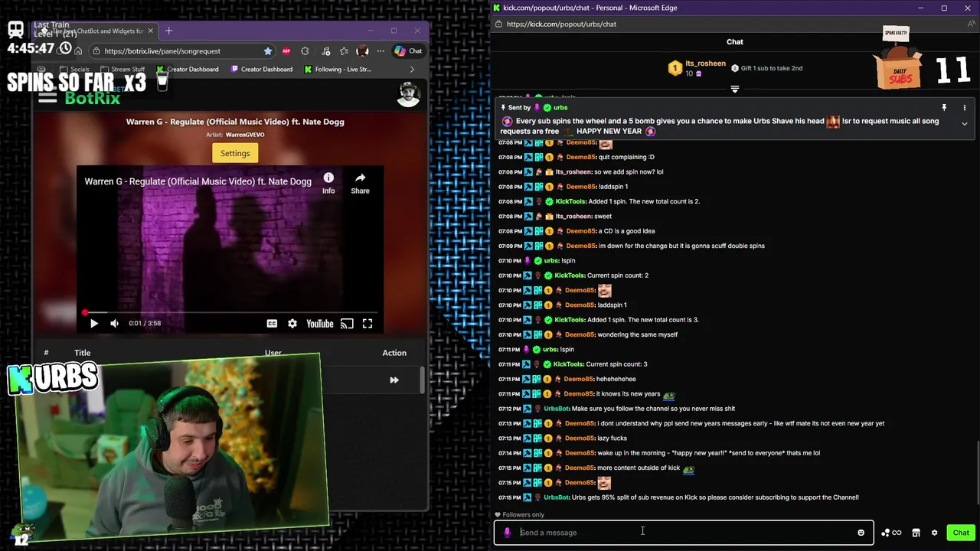Click the Deemo85 emote in last message
The width and height of the screenshot is (980, 551).
pos(604,483)
